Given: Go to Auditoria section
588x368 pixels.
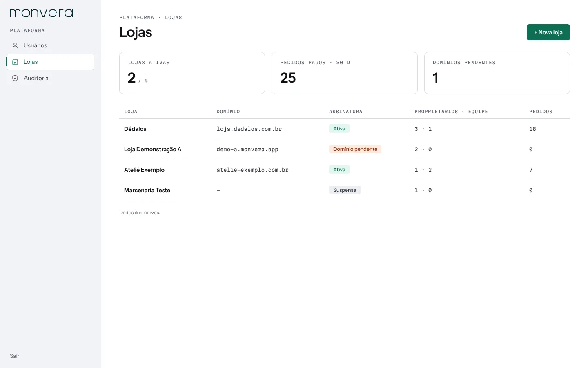Looking at the screenshot, I should click(x=50, y=78).
